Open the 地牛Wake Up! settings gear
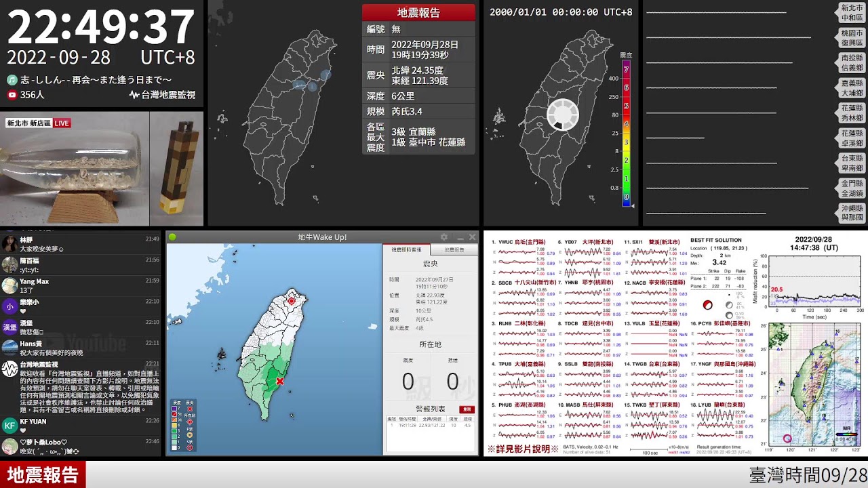The image size is (868, 488). pos(444,237)
